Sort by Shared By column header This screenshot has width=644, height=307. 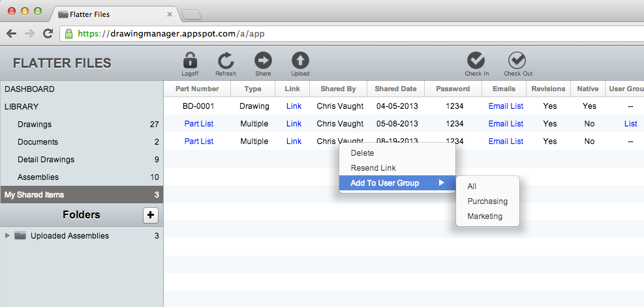(x=338, y=89)
